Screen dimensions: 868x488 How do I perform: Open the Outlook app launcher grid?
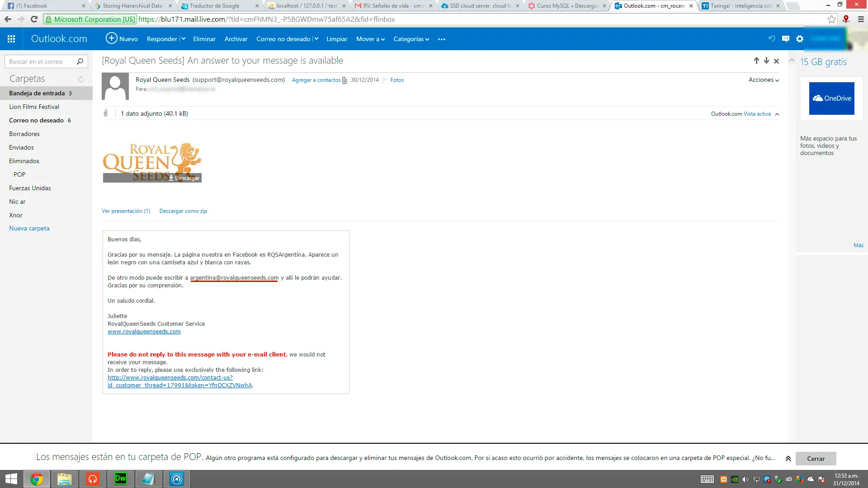coord(11,39)
